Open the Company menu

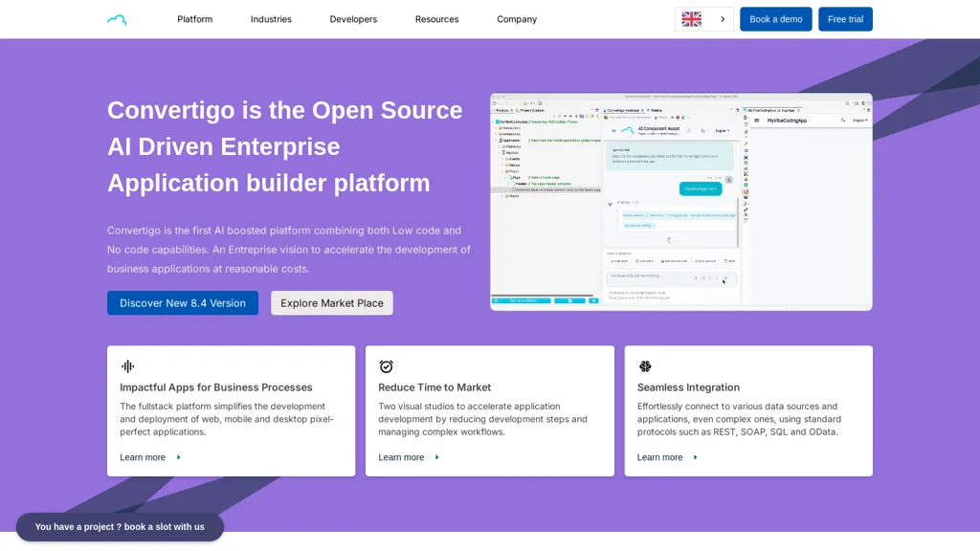coord(517,19)
